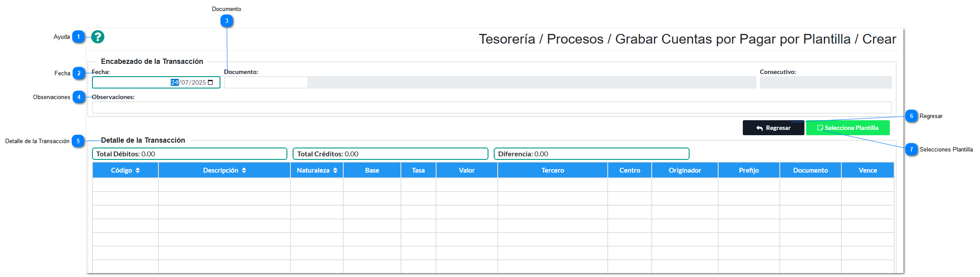980x277 pixels.
Task: Focus the Fecha date field
Action: [156, 82]
